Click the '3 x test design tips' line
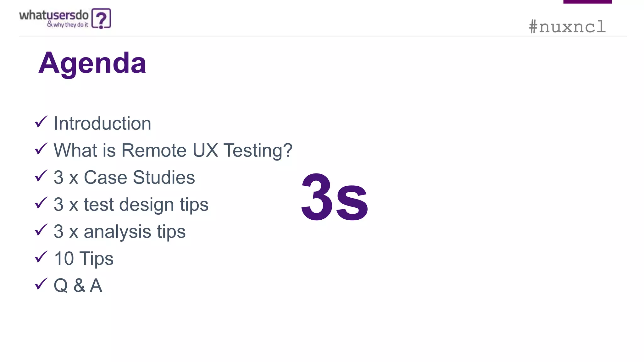The height and width of the screenshot is (362, 644). tap(131, 205)
